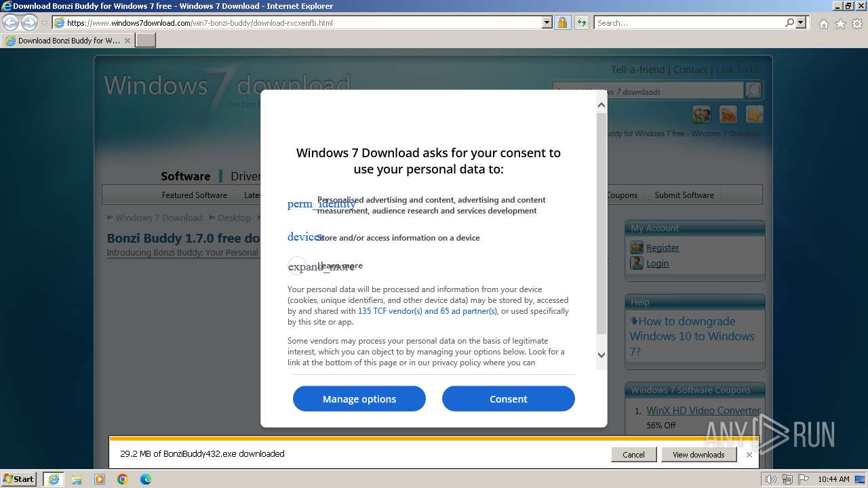The width and height of the screenshot is (868, 488).
Task: Click the Register link
Action: (663, 248)
